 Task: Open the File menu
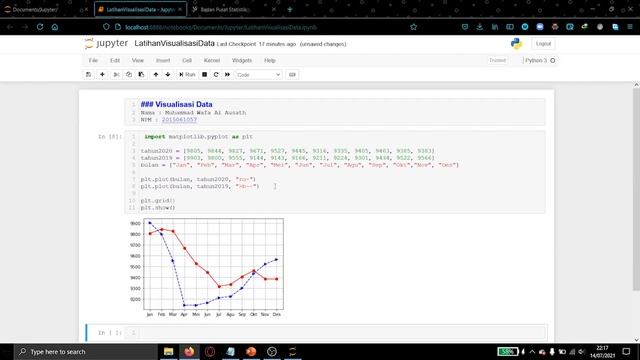click(x=93, y=60)
